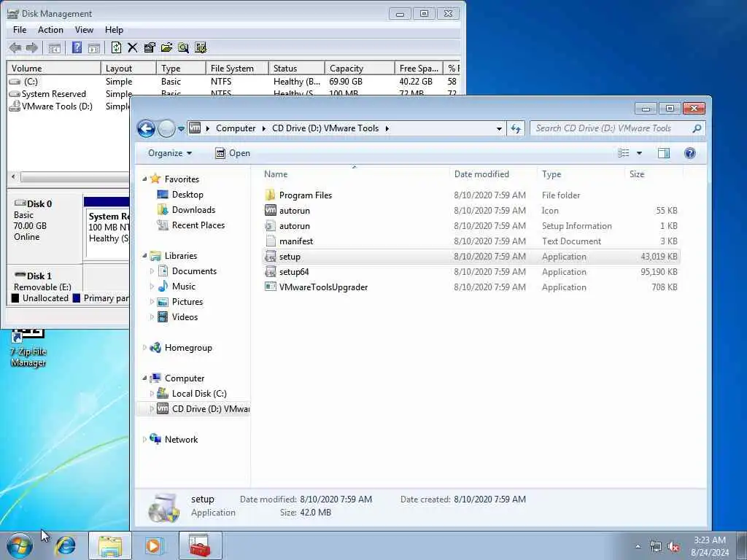Collapse the Computer tree group
This screenshot has height=560, width=747.
[x=145, y=378]
